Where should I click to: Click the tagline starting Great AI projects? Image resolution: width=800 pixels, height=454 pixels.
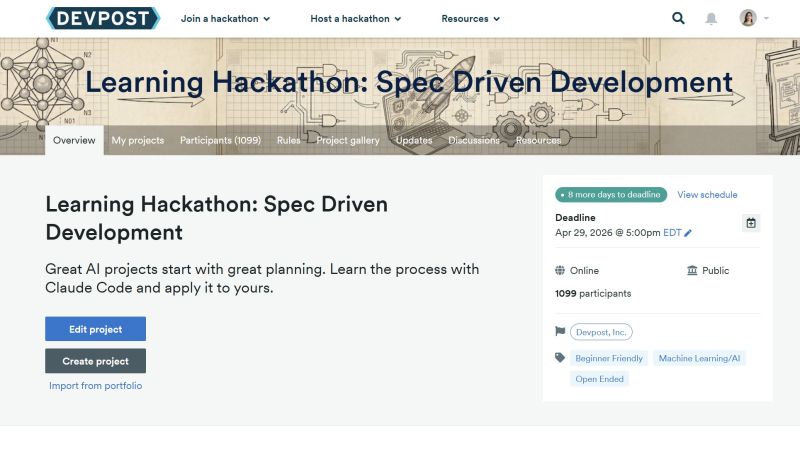(x=262, y=279)
